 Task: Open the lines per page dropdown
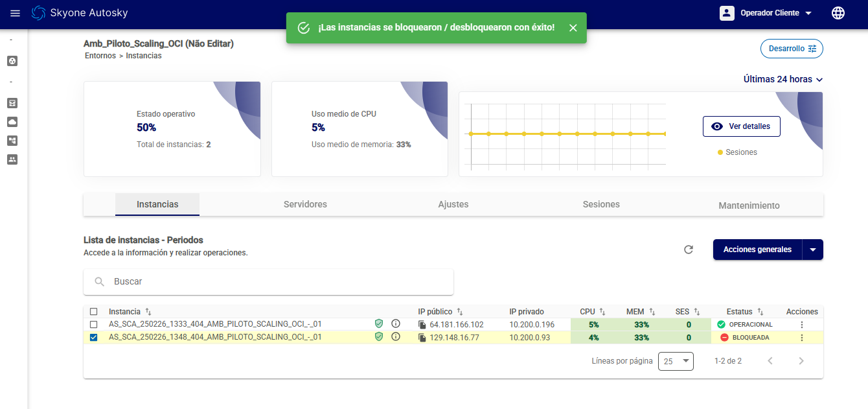pos(676,361)
